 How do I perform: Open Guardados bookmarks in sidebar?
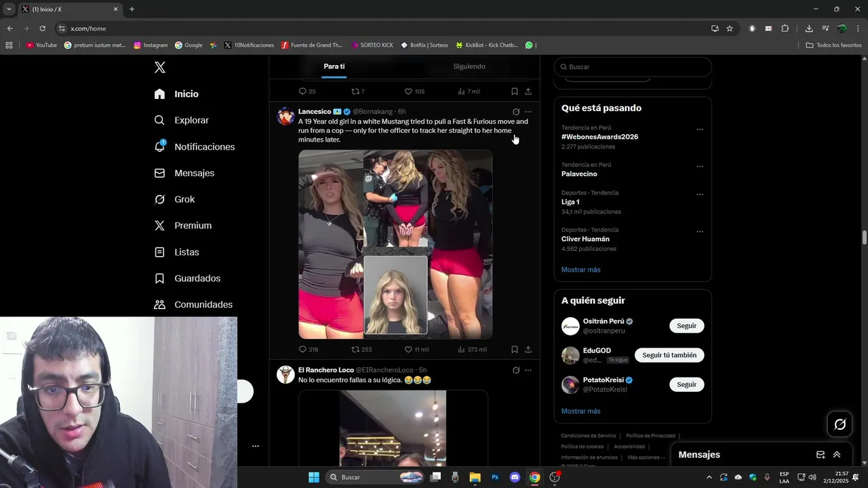pos(187,279)
